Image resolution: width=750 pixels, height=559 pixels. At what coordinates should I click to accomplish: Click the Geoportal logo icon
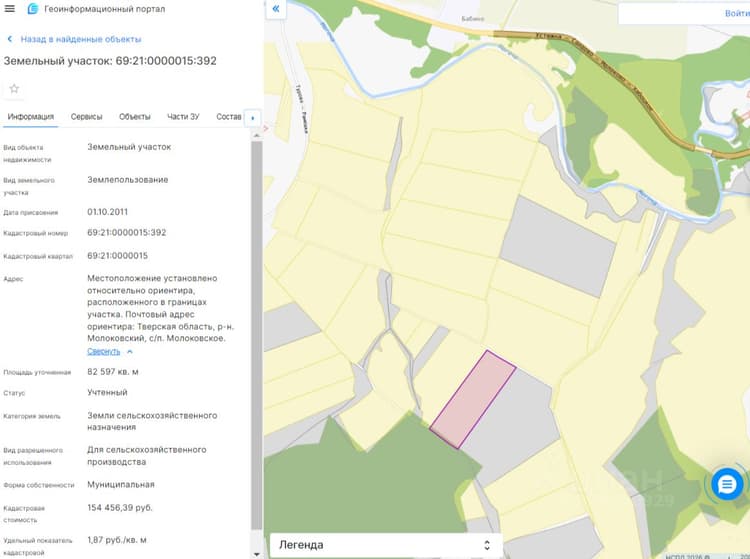33,9
